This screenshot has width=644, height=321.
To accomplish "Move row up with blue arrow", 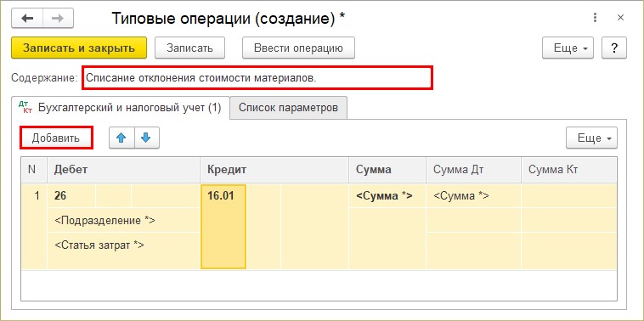I will [121, 138].
